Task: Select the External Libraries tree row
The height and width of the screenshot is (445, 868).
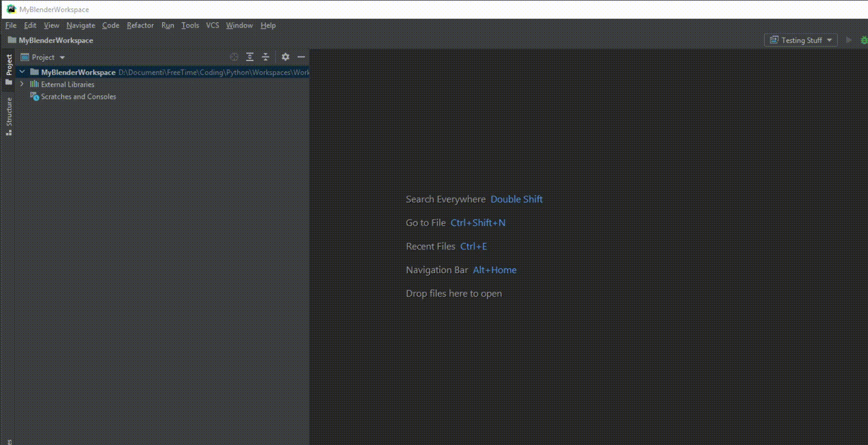Action: point(163,84)
